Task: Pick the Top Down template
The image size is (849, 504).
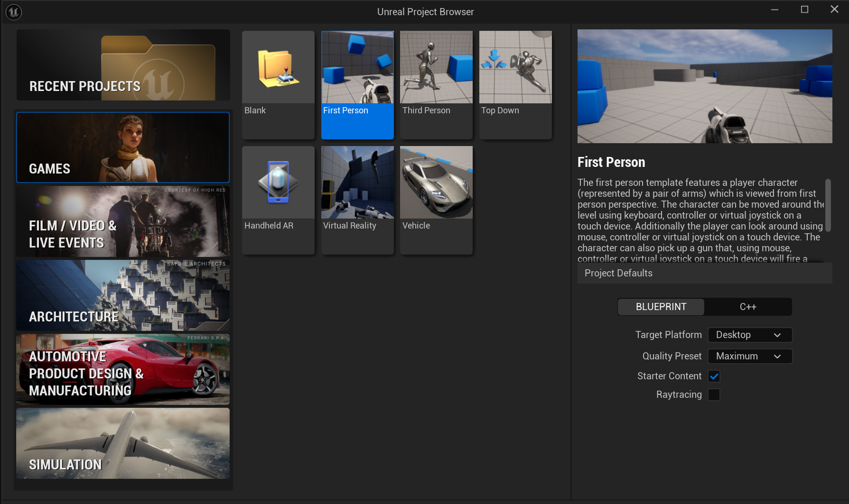Action: (x=515, y=85)
